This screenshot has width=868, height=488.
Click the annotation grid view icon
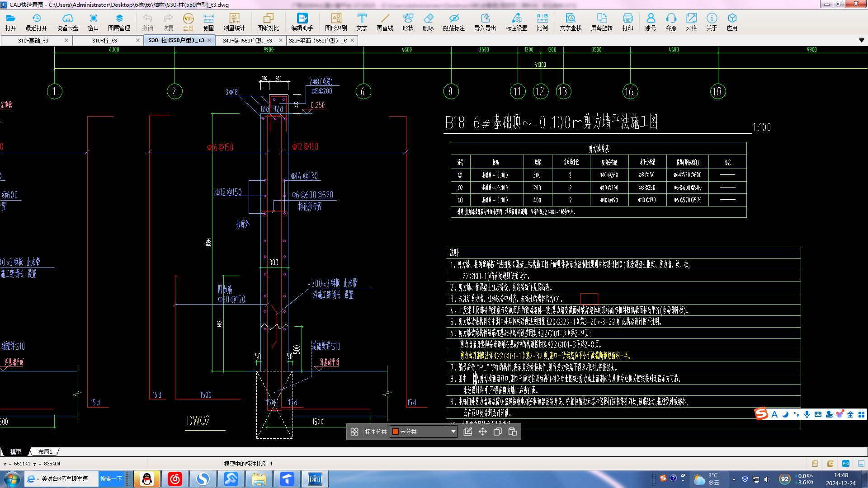click(354, 432)
